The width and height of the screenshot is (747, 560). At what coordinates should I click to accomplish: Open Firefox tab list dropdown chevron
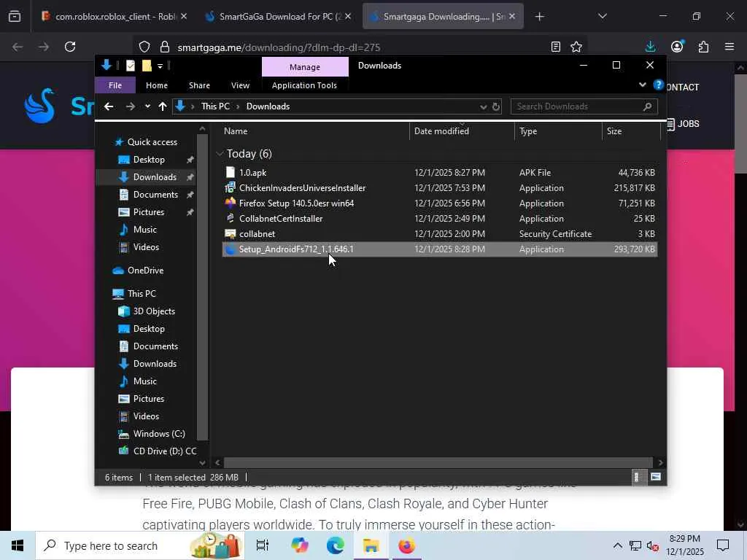click(602, 16)
